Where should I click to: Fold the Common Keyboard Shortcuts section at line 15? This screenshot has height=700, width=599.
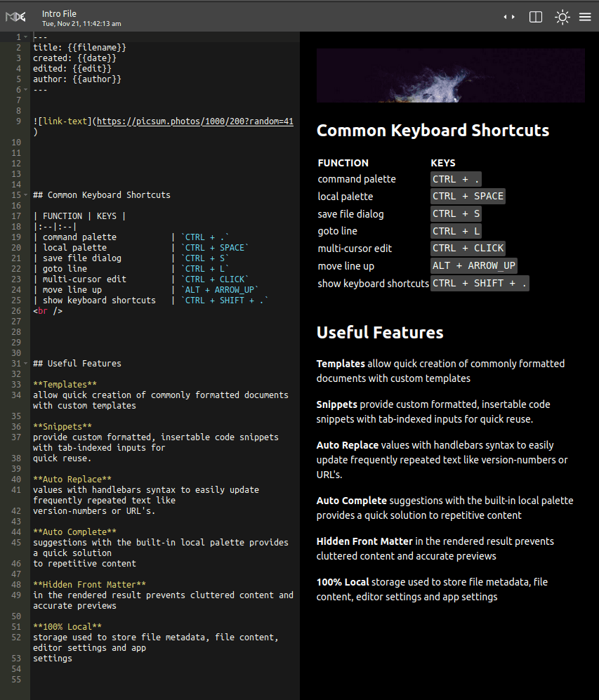pyautogui.click(x=26, y=195)
